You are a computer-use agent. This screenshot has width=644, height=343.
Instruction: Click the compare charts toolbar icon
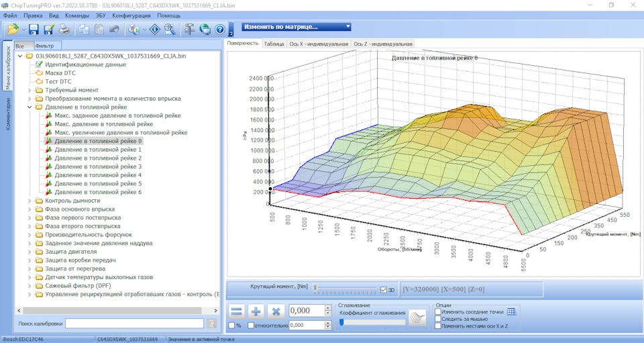133,29
